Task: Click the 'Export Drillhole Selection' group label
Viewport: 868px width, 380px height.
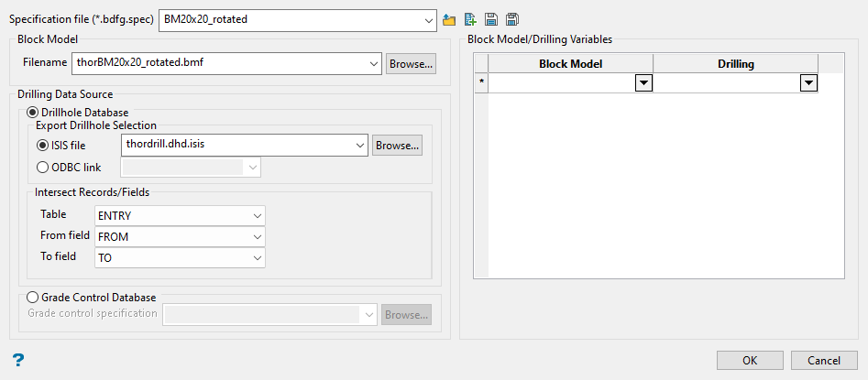Action: (96, 125)
